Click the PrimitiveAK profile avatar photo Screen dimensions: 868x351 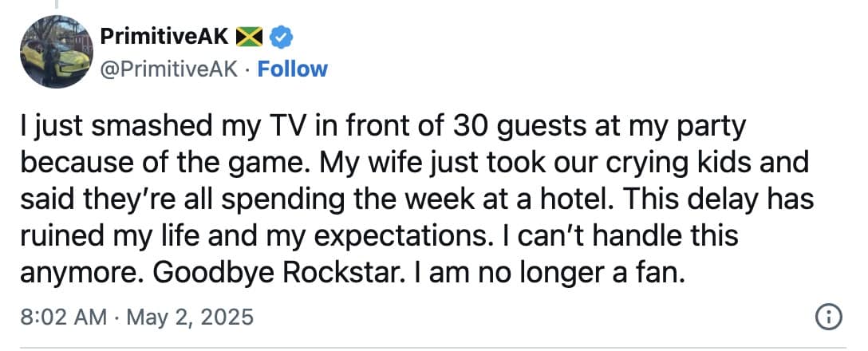click(53, 49)
